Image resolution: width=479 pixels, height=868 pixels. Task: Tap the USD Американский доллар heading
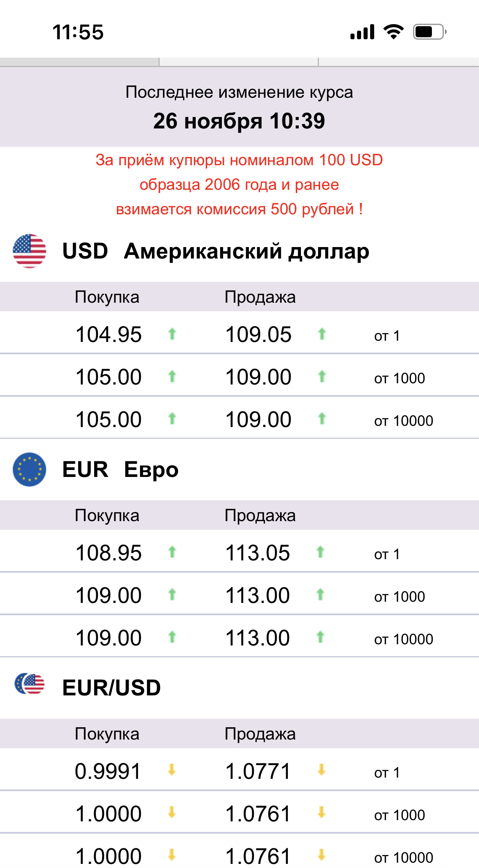(216, 251)
